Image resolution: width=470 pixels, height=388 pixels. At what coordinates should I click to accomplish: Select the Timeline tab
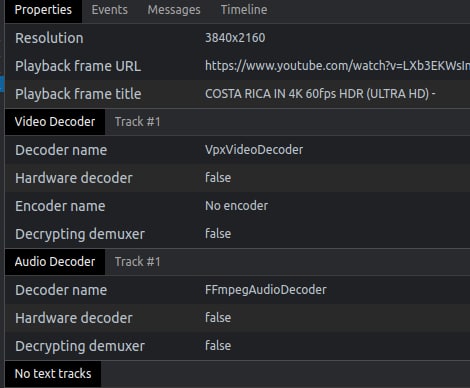point(244,10)
